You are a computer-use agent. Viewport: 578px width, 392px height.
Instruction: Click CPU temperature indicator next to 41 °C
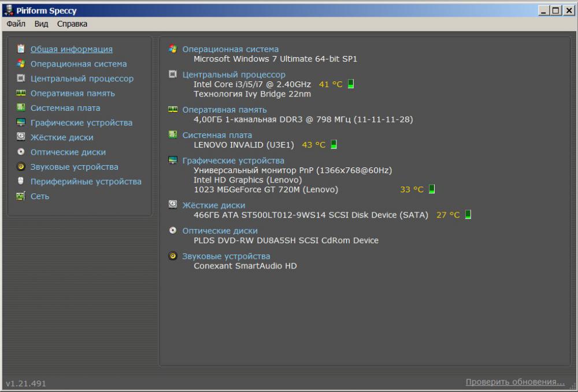(351, 84)
